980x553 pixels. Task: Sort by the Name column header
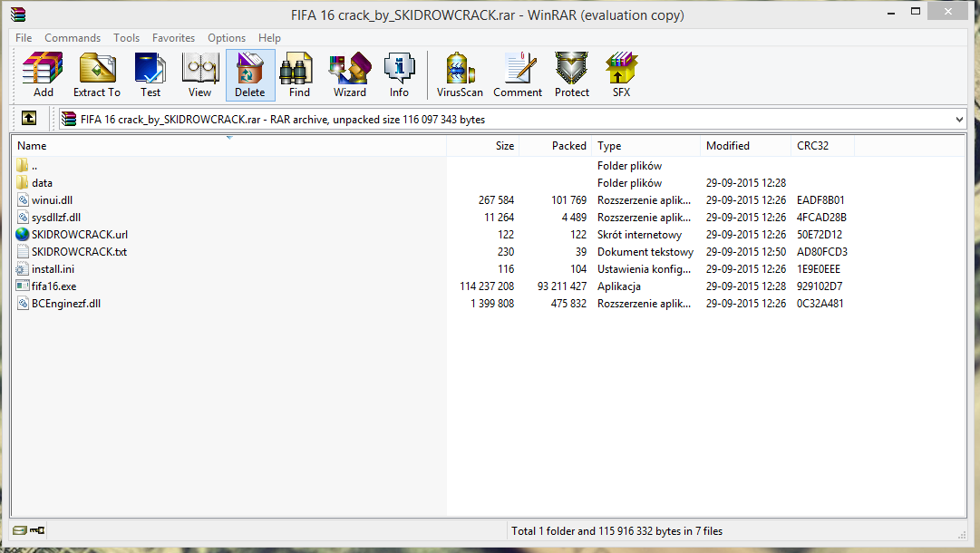[228, 146]
